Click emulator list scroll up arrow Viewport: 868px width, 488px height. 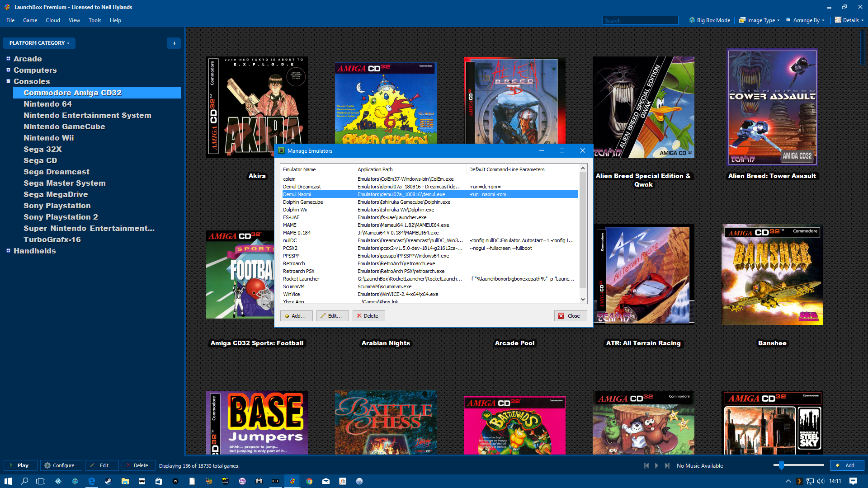coord(583,168)
